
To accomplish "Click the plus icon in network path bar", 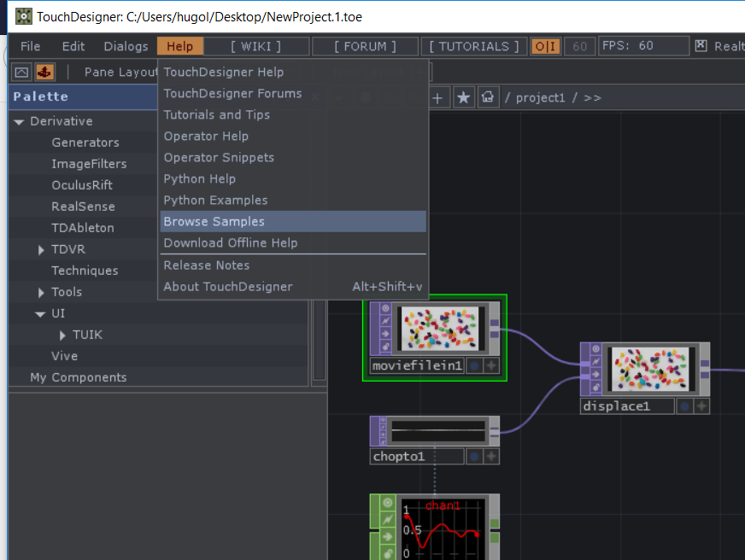I will pyautogui.click(x=437, y=98).
